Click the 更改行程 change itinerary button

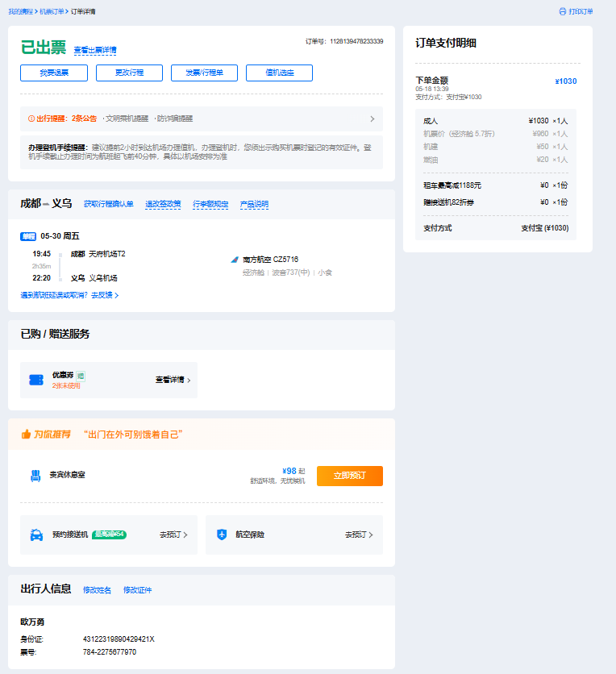point(129,73)
